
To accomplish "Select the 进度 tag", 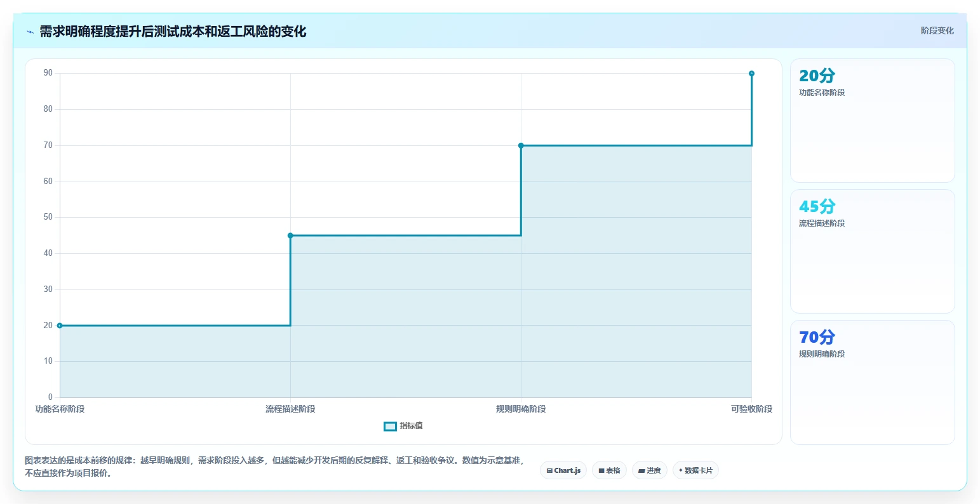I will pos(650,470).
